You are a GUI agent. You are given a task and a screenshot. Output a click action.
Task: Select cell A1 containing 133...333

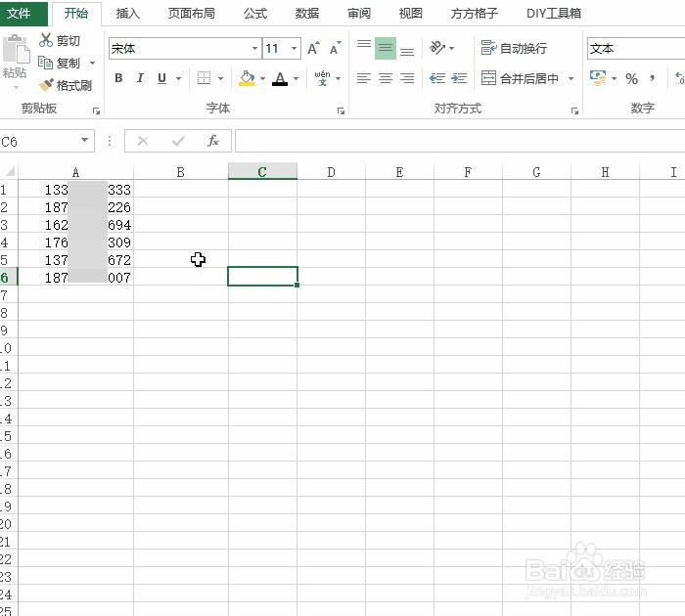75,190
